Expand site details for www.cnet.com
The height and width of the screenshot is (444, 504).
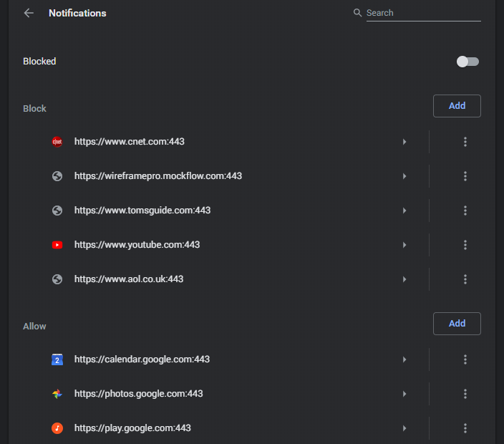pos(404,142)
